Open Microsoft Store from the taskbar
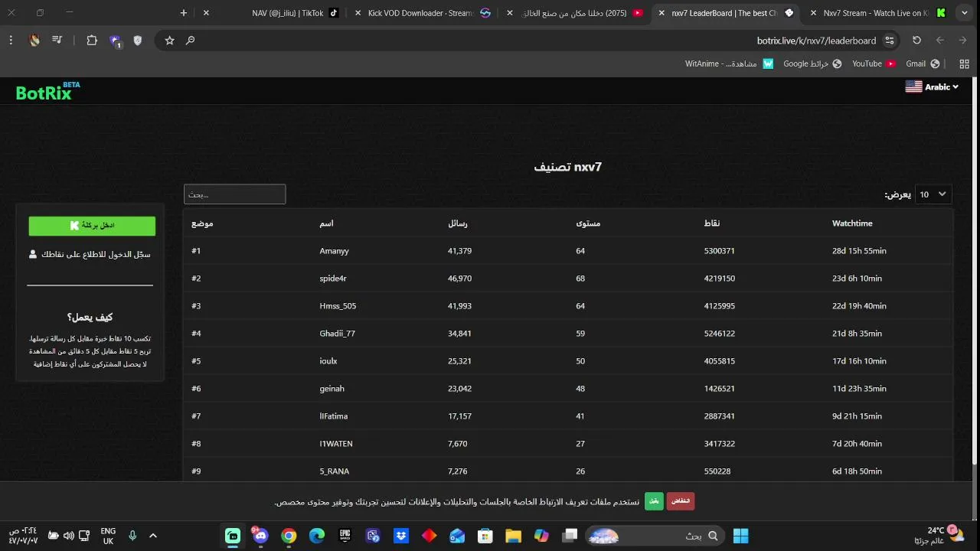The image size is (980, 551). point(485,536)
